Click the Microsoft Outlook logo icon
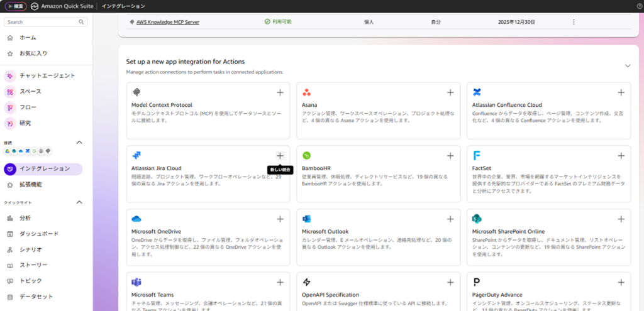644x311 pixels. point(307,219)
